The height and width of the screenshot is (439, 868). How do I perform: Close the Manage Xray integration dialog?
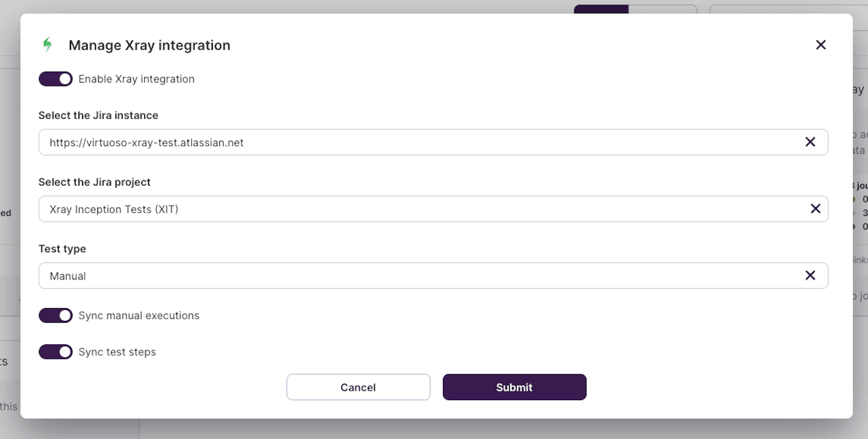[821, 44]
